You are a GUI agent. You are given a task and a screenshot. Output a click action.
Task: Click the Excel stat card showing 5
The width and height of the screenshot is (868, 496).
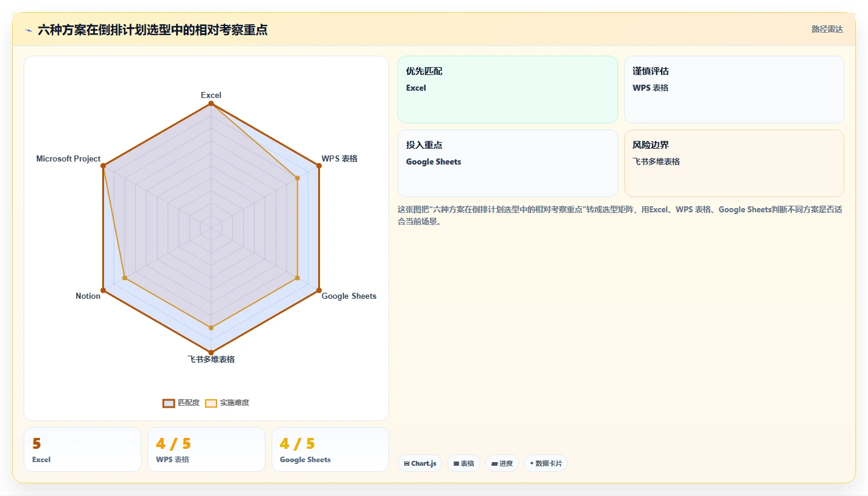82,449
